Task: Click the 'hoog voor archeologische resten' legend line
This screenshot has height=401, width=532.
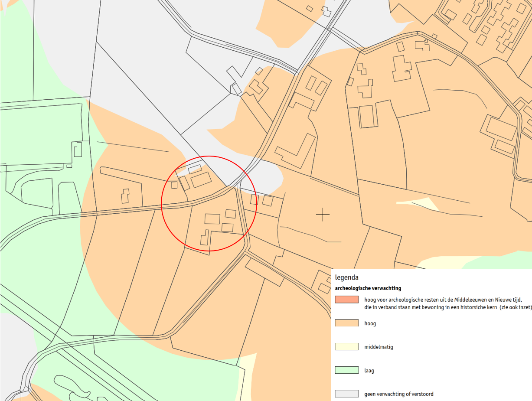Action: click(x=443, y=300)
